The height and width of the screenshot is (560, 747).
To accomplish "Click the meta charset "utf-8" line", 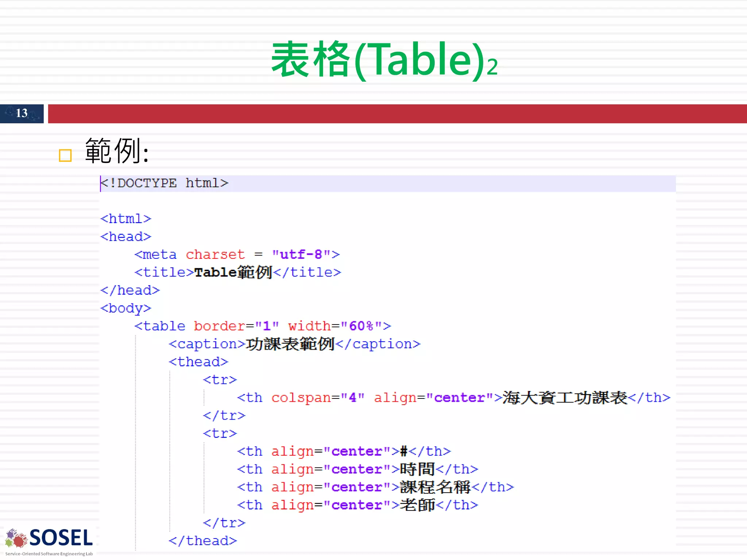I will (237, 254).
